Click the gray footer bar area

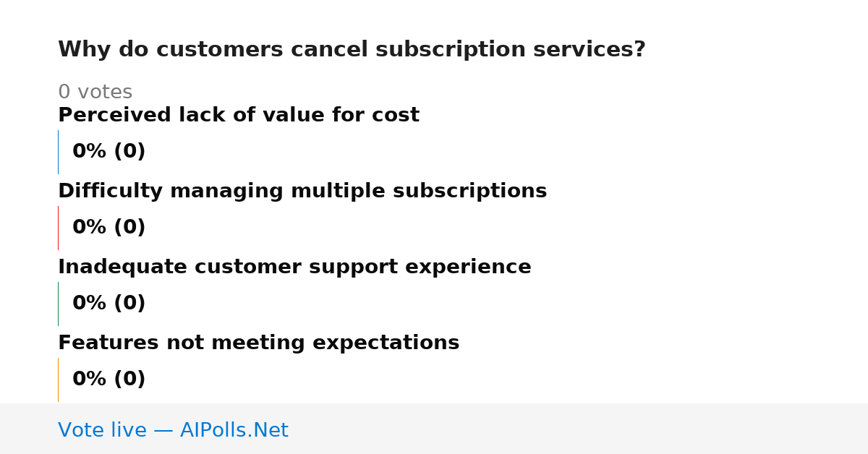click(434, 429)
